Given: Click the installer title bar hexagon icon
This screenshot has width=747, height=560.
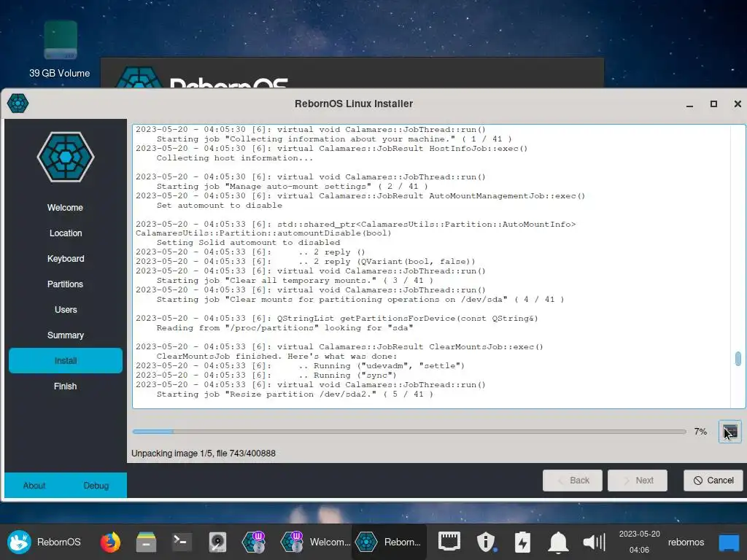Looking at the screenshot, I should tap(18, 104).
